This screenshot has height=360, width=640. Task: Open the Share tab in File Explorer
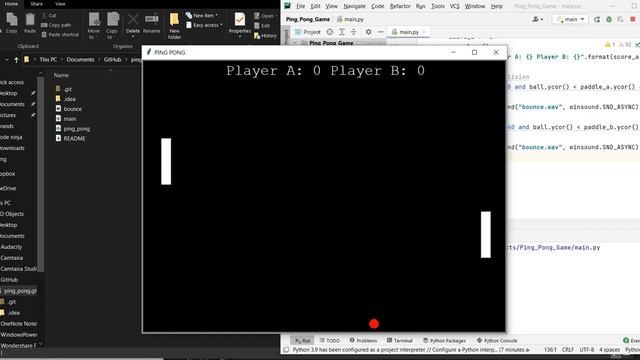coord(36,4)
